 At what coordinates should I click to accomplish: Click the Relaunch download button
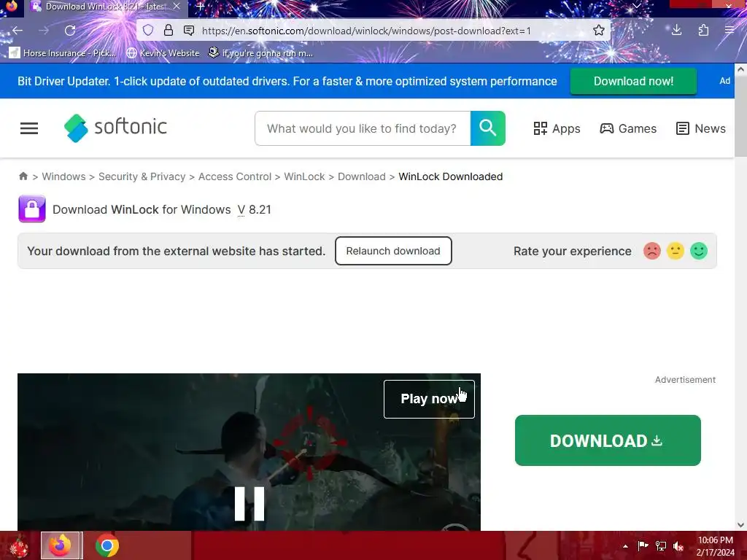click(x=393, y=251)
